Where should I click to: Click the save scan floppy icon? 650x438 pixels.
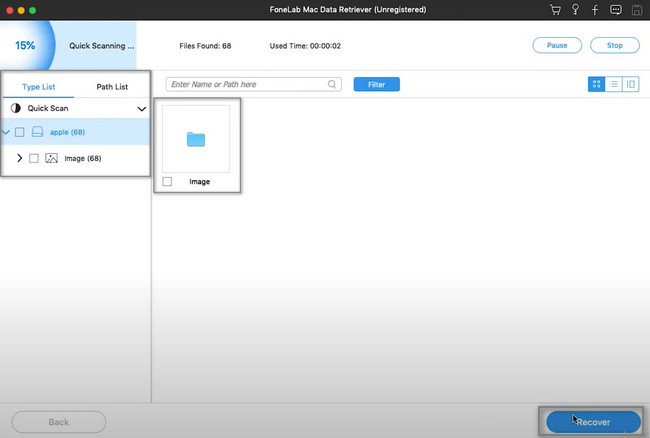click(x=637, y=10)
